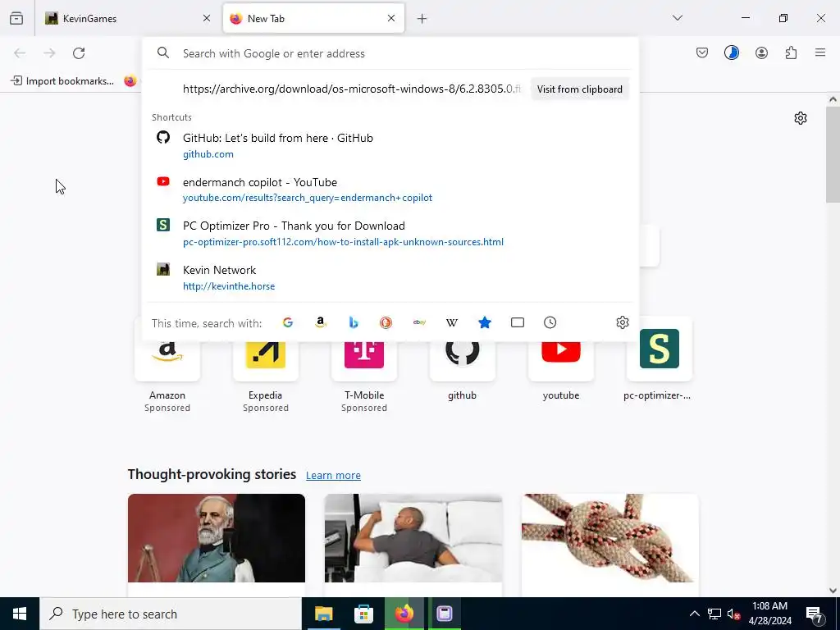Open Firefox account menu

point(761,52)
